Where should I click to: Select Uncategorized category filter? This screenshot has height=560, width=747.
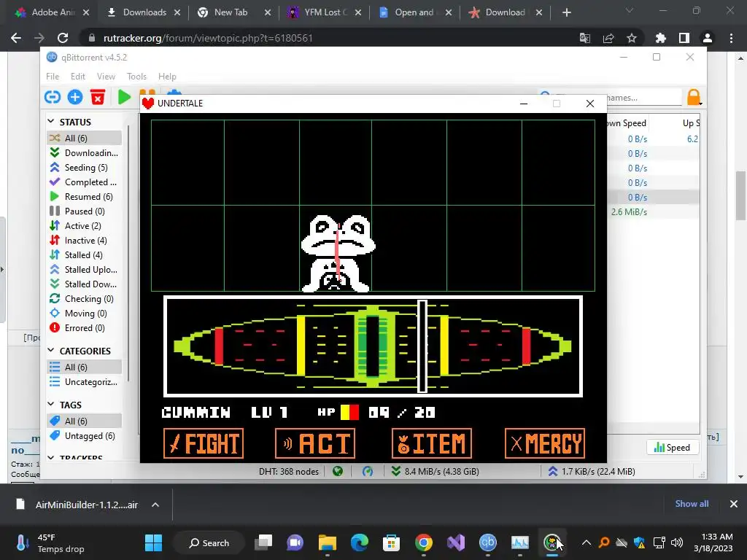point(84,382)
